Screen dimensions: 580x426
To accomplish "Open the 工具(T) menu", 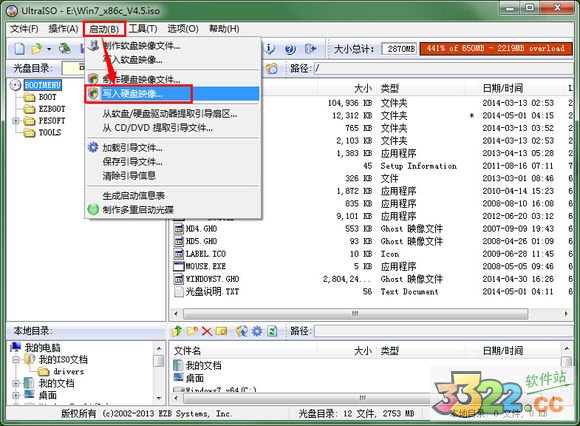I will 143,28.
